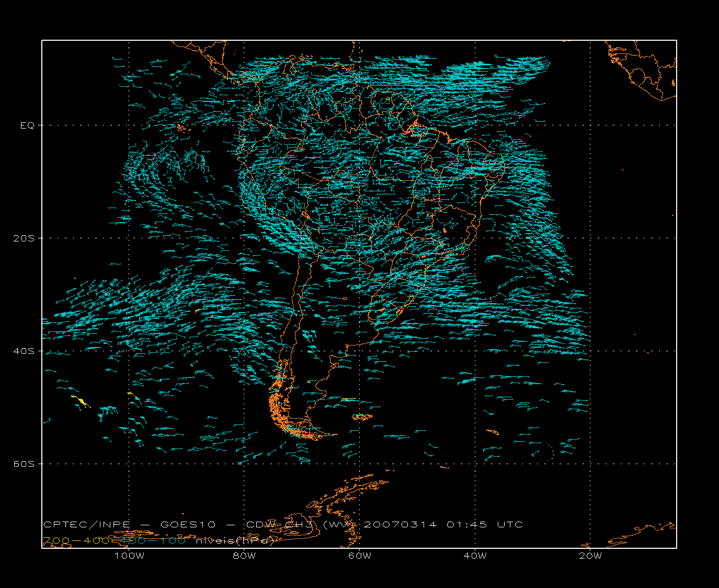
Task: Click the 20W longitude label
Action: (x=590, y=556)
